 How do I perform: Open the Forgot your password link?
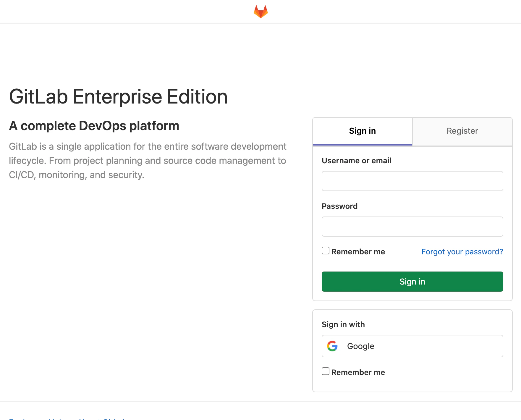click(x=462, y=252)
